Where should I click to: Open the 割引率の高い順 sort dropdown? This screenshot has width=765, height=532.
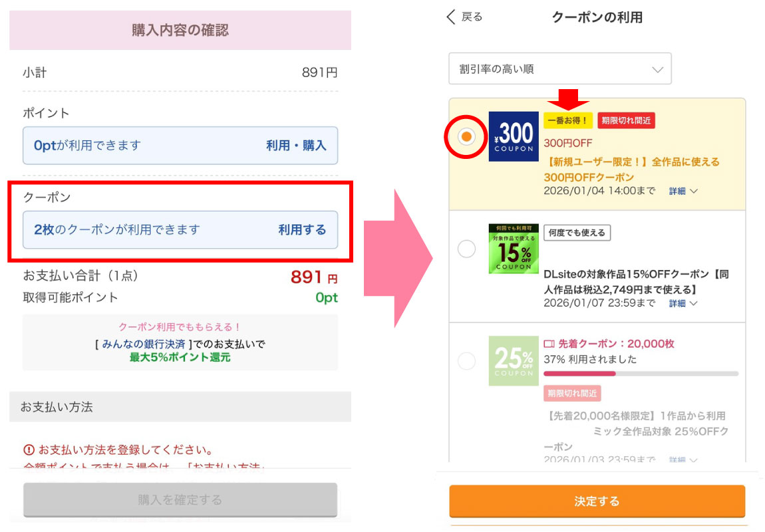(560, 69)
